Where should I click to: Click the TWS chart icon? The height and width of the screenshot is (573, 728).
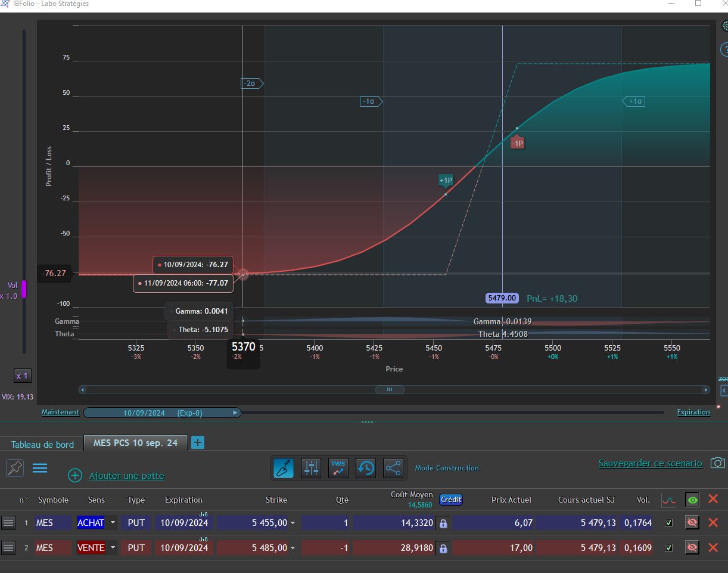(x=338, y=468)
